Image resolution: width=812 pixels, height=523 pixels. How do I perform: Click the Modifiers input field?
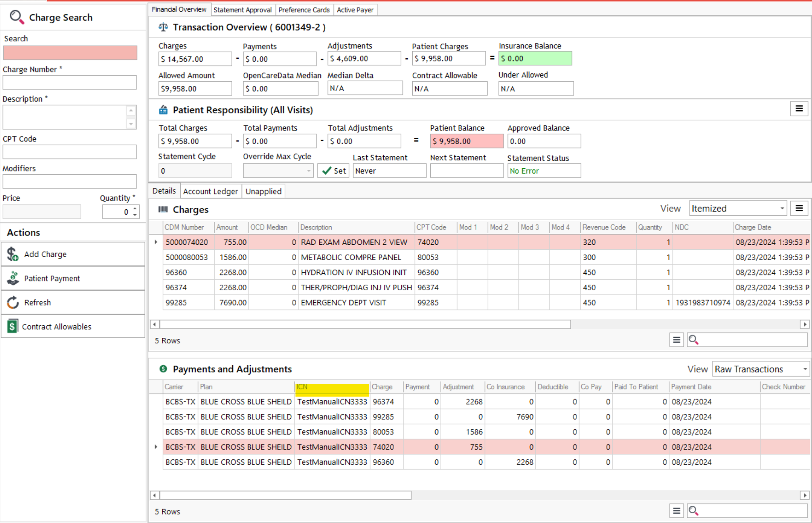click(x=70, y=181)
